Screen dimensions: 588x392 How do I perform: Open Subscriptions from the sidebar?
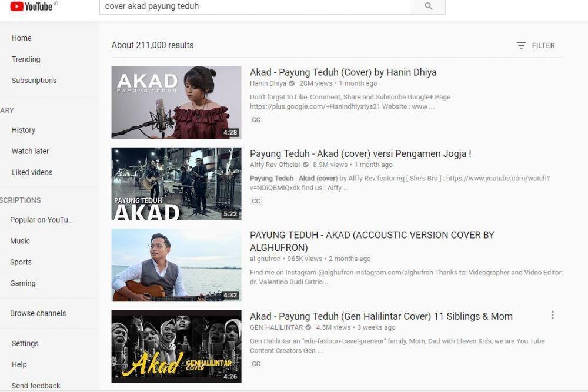34,80
